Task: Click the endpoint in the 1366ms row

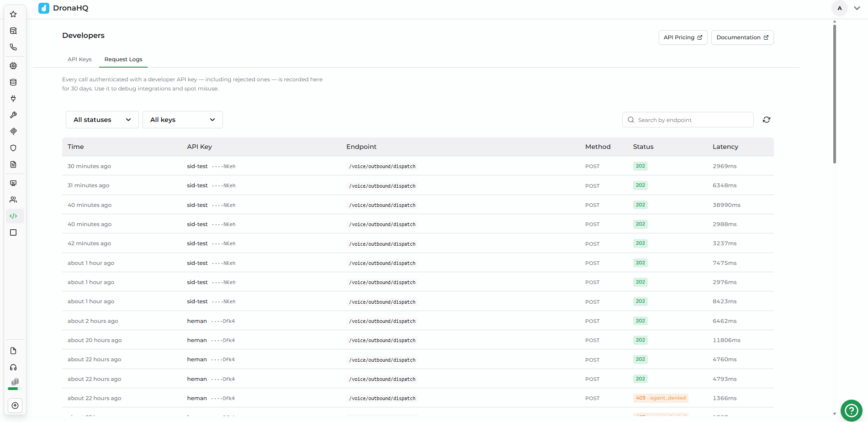Action: [x=382, y=399]
